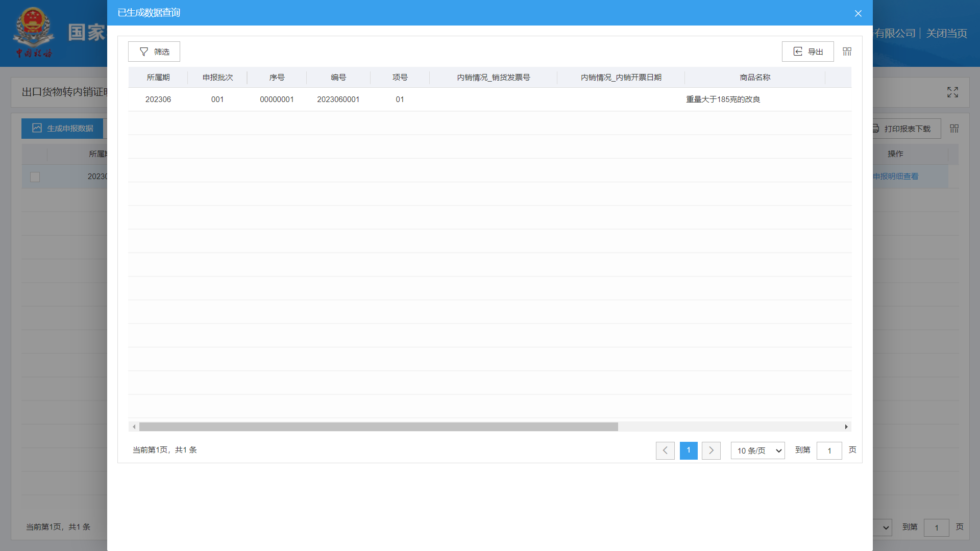The width and height of the screenshot is (980, 551).
Task: Close the 已生成数据查询 dialog
Action: coord(858,13)
